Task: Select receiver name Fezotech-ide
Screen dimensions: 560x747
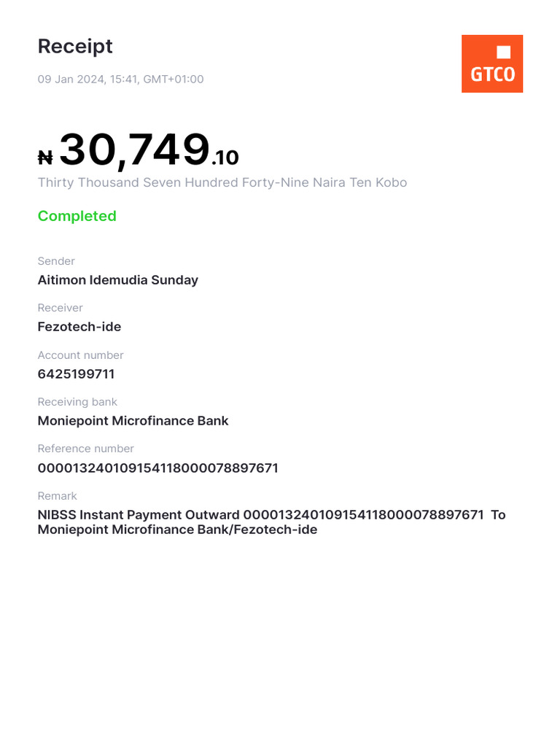Action: [x=79, y=327]
